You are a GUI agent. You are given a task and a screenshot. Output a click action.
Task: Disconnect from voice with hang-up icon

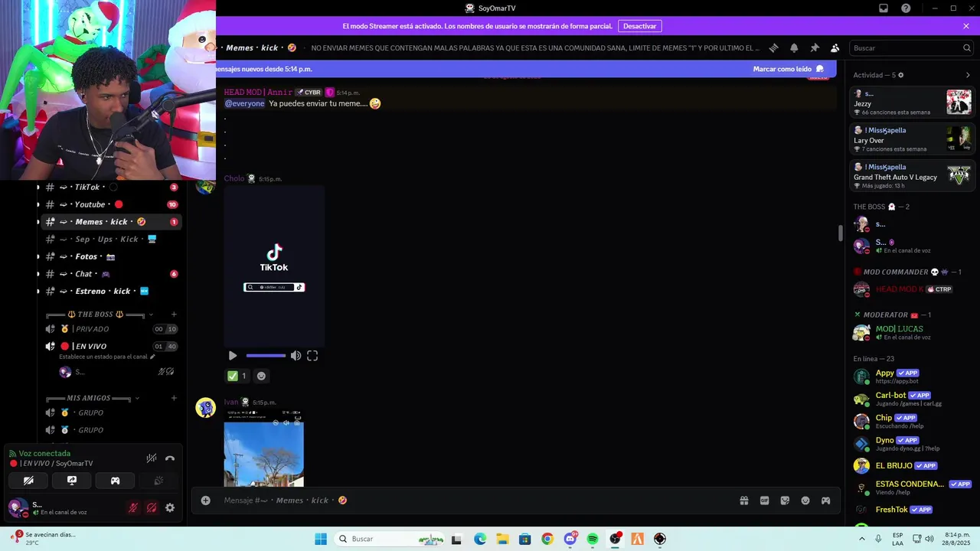pos(170,458)
